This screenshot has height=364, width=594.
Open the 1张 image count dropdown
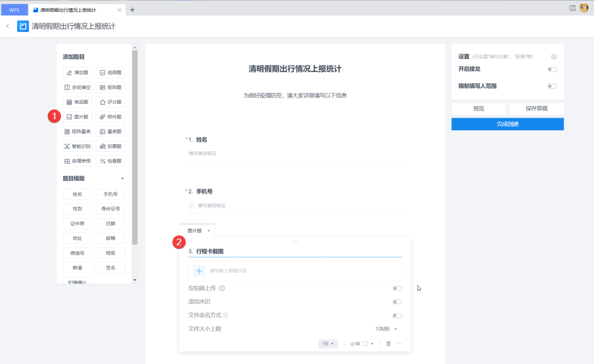(328, 343)
